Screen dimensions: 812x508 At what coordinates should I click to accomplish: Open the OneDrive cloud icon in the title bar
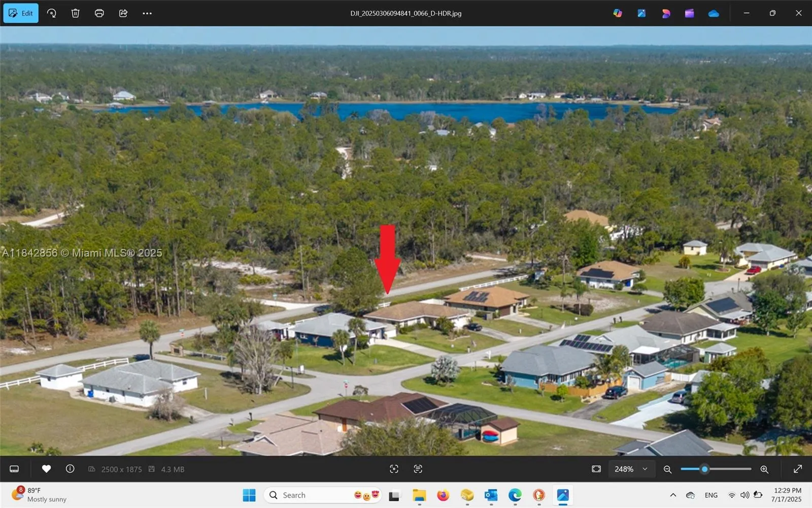714,13
